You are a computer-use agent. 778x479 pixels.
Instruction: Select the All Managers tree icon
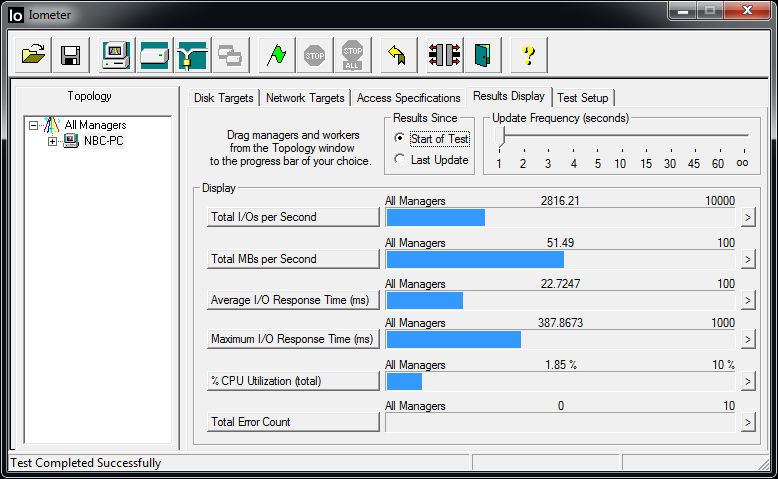point(52,125)
